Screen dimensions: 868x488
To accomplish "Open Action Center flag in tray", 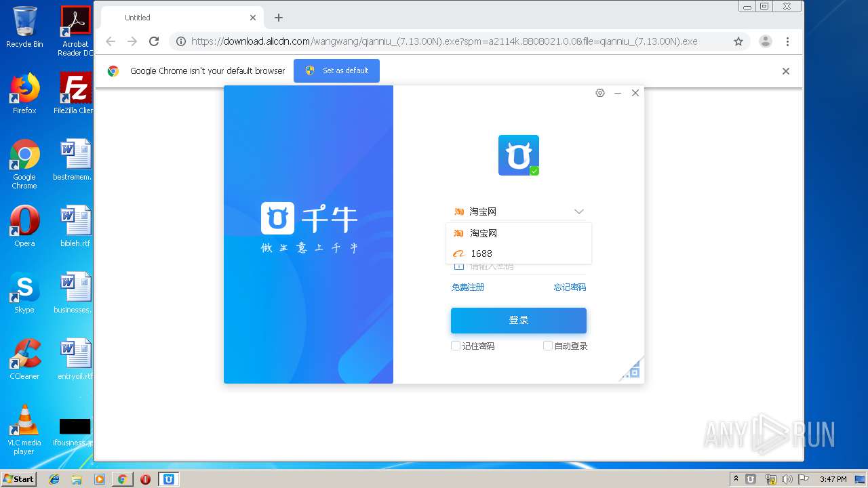I will click(804, 479).
